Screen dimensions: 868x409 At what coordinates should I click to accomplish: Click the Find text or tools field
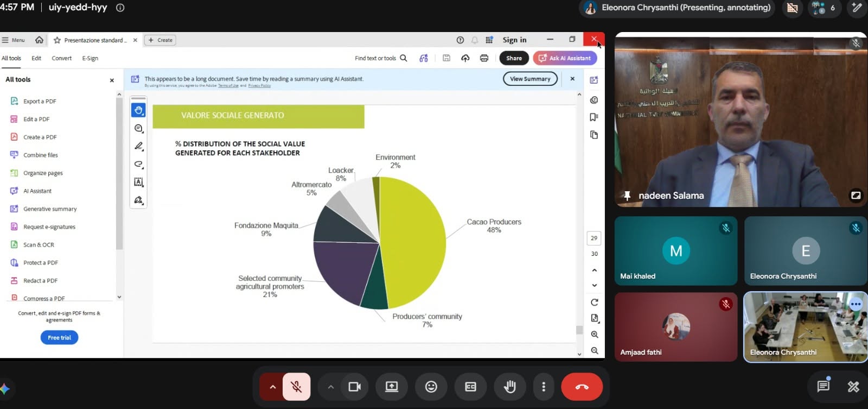pos(381,58)
